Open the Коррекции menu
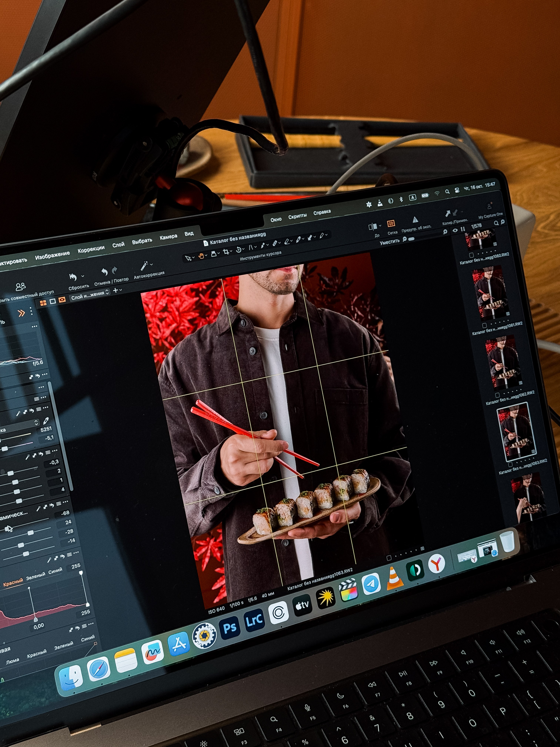 pos(91,249)
